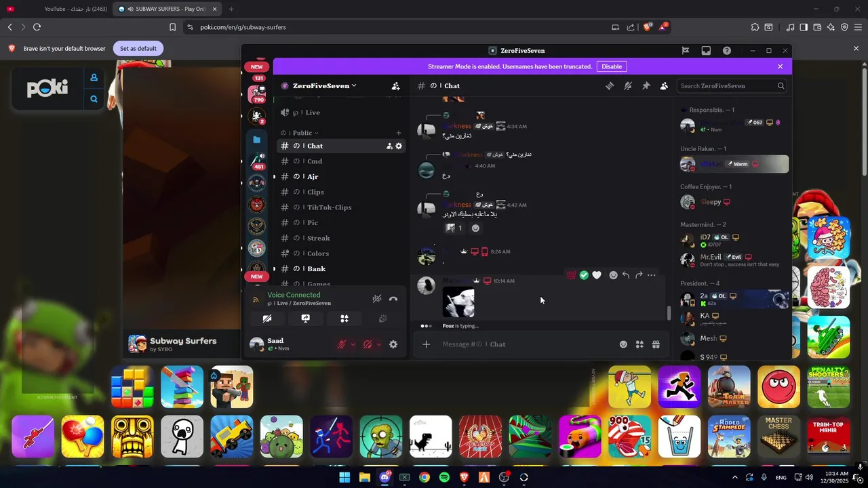
Task: Dismiss the Streamer Mode banner
Action: point(780,66)
